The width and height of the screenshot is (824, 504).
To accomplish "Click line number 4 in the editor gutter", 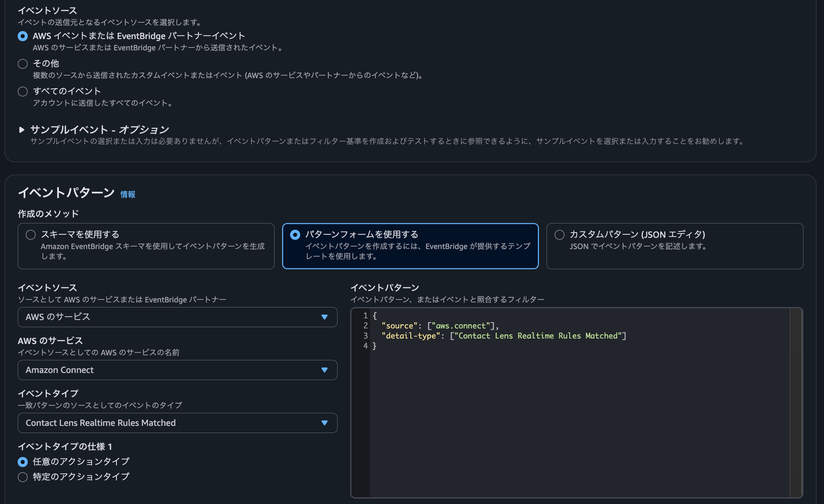I will [x=365, y=346].
